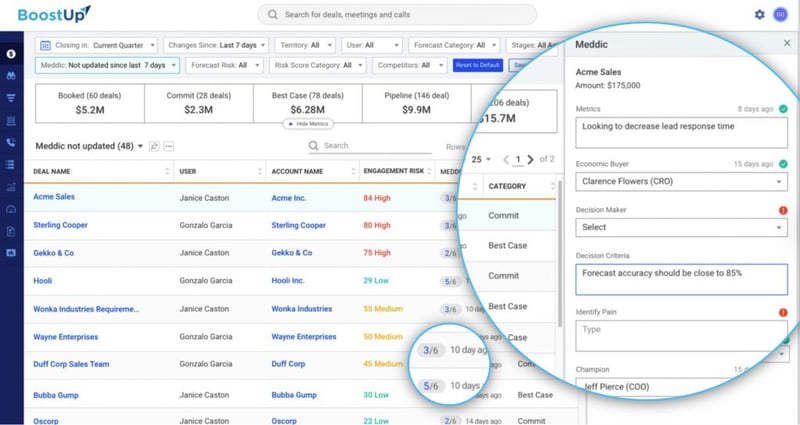The height and width of the screenshot is (425, 800).
Task: Select the Booked (60 deals) metric card
Action: coord(90,104)
